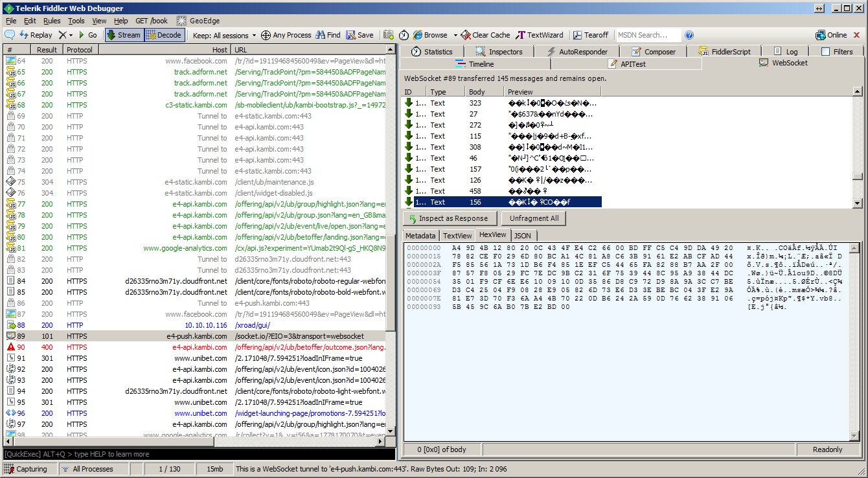Open Keep: All sessions dropdown
This screenshot has height=478, width=868.
click(224, 35)
